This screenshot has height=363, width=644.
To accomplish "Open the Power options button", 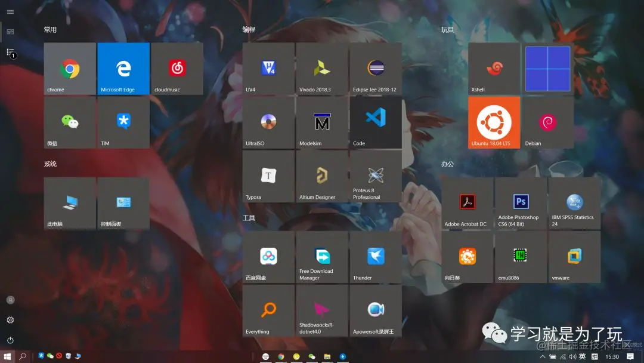I will click(x=10, y=340).
